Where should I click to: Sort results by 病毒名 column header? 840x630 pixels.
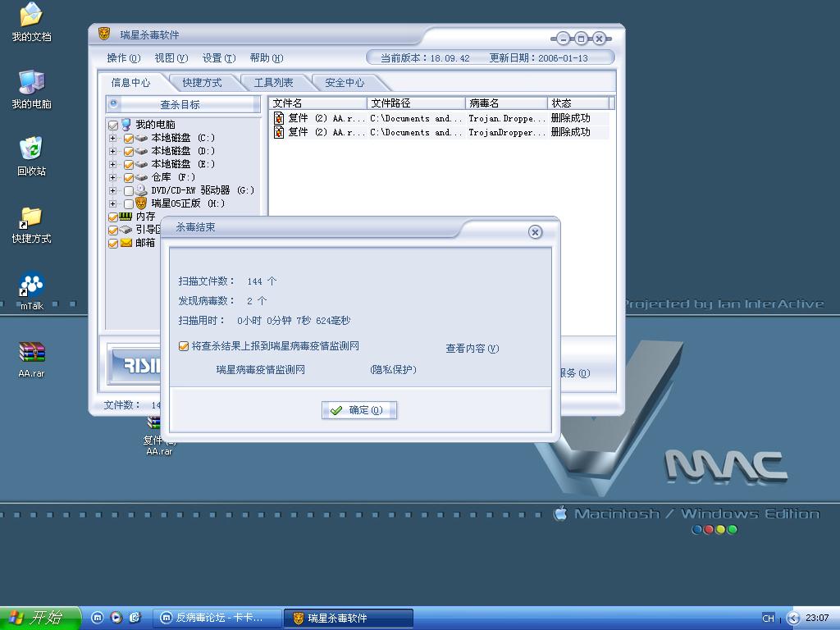(506, 103)
